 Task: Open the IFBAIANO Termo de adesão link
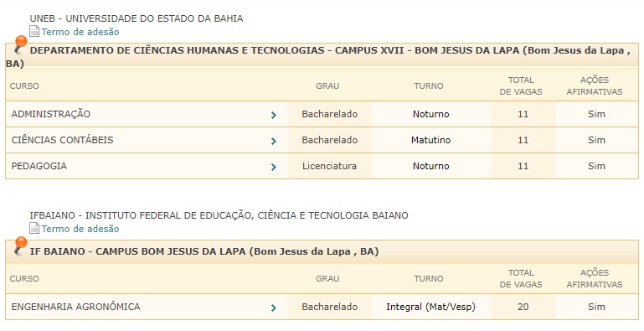[x=80, y=229]
